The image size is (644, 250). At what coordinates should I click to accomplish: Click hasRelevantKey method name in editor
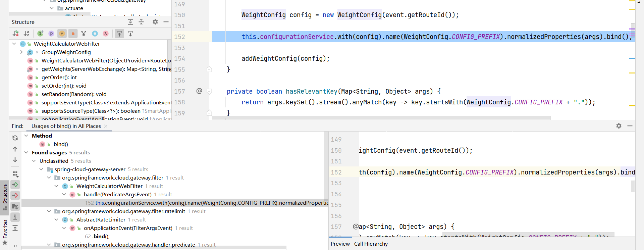pos(311,91)
